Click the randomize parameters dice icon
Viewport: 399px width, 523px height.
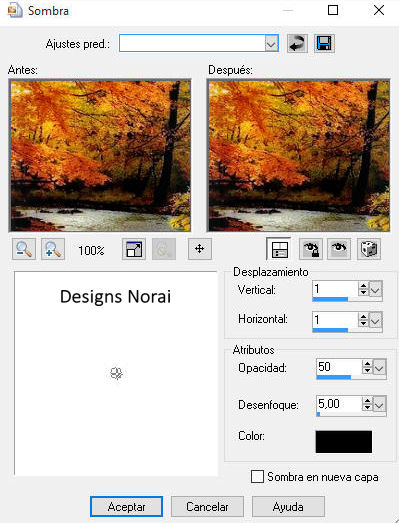pos(369,249)
